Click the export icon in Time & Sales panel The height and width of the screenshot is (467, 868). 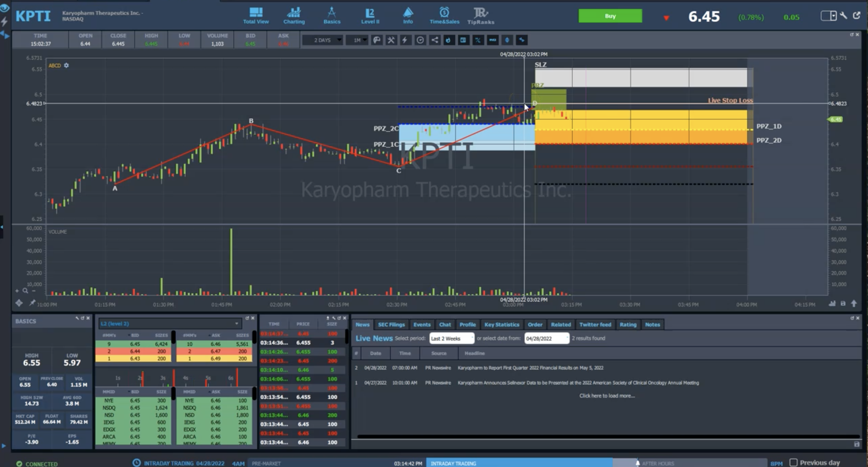[x=328, y=318]
